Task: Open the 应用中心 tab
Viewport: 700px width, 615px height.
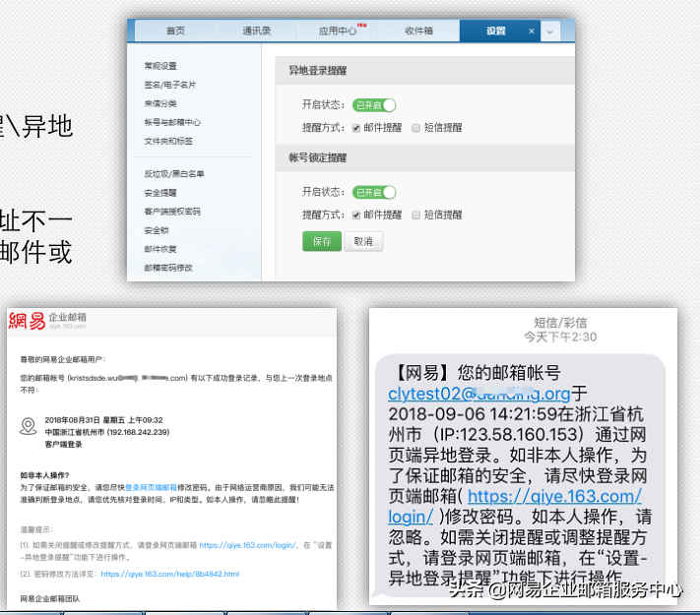Action: (x=338, y=31)
